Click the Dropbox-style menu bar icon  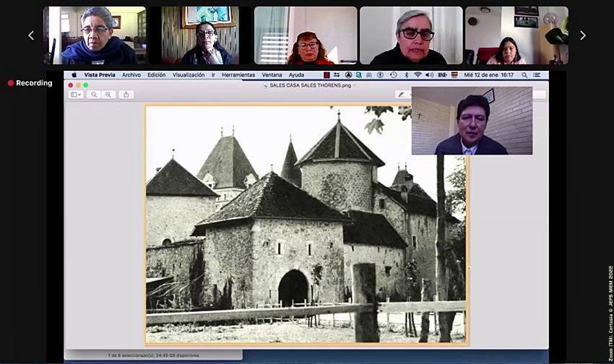coord(337,75)
